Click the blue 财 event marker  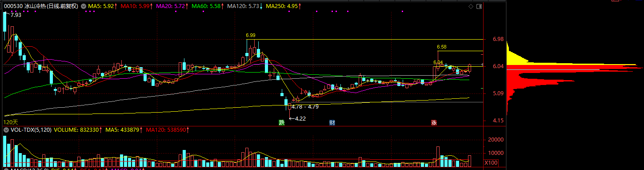(332, 122)
